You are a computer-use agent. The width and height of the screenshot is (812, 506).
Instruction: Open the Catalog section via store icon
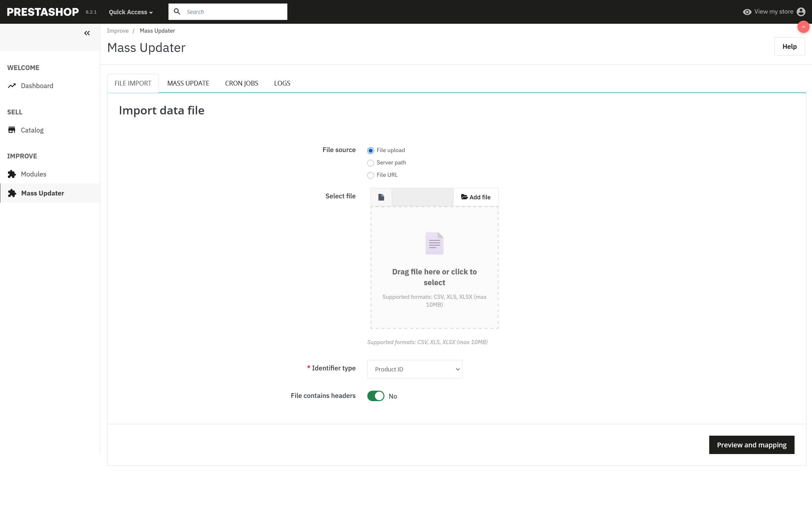12,130
